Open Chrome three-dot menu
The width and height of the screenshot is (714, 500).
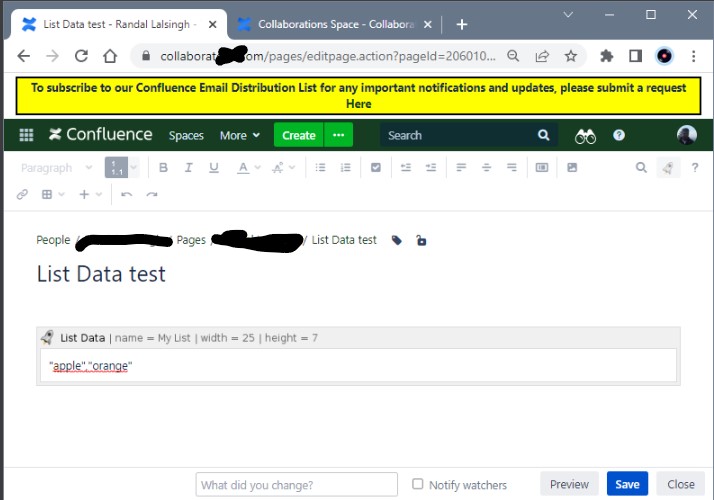point(694,56)
